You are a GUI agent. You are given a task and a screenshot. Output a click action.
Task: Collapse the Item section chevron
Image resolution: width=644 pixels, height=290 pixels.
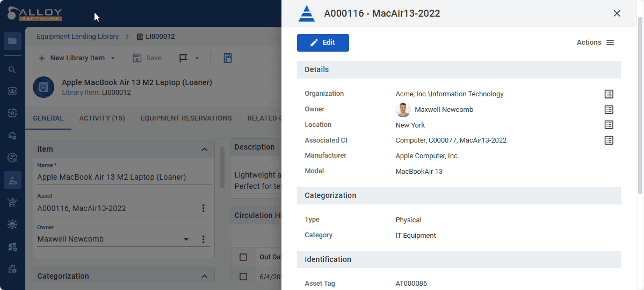204,150
